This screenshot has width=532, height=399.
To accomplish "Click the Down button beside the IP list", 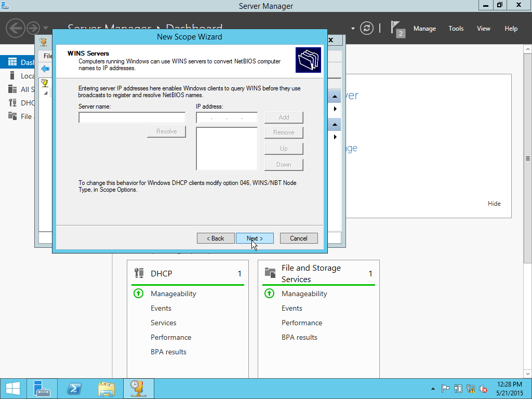I will [284, 165].
